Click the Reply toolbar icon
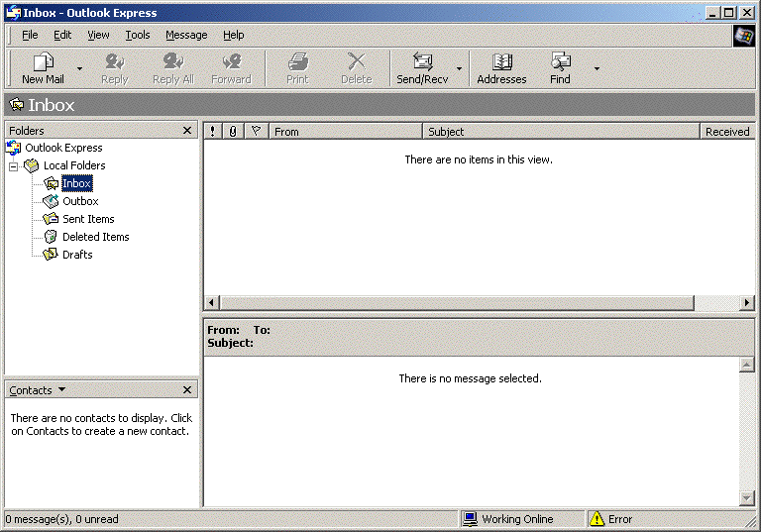The width and height of the screenshot is (761, 532). [x=115, y=61]
